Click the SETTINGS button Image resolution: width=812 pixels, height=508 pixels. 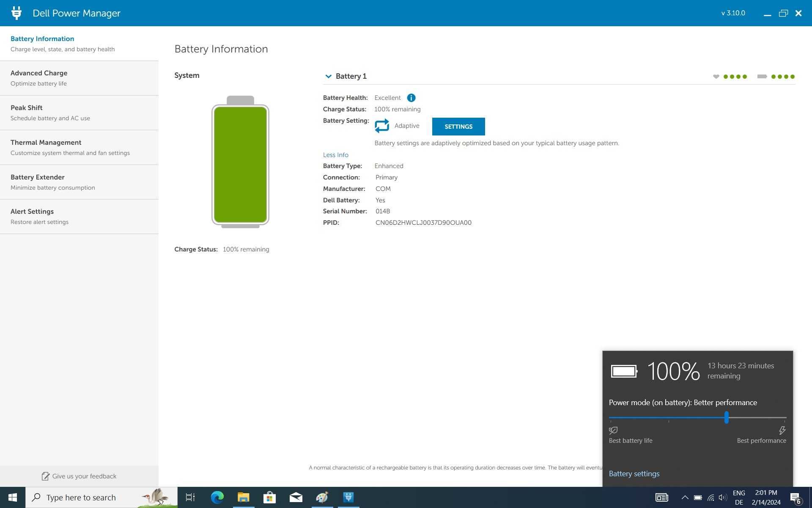coord(458,127)
